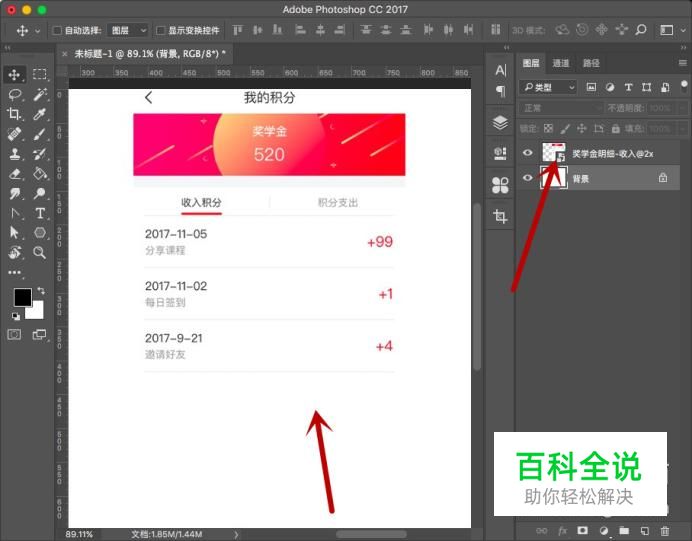The image size is (692, 541).
Task: Select the Healing Brush tool
Action: pyautogui.click(x=14, y=134)
